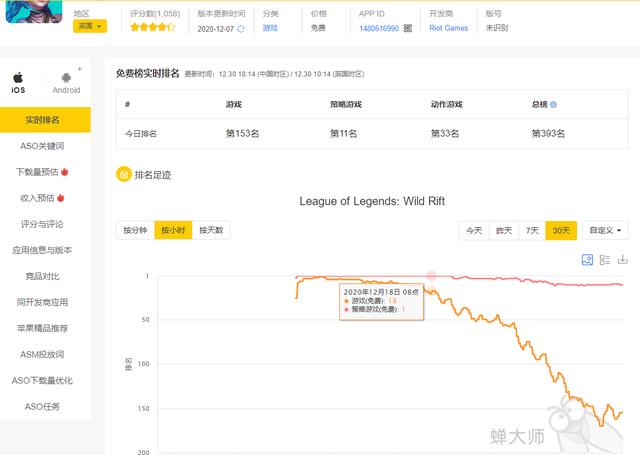Select the 按分钟 granularity button
Viewport: 640px width, 455px height.
pos(135,230)
